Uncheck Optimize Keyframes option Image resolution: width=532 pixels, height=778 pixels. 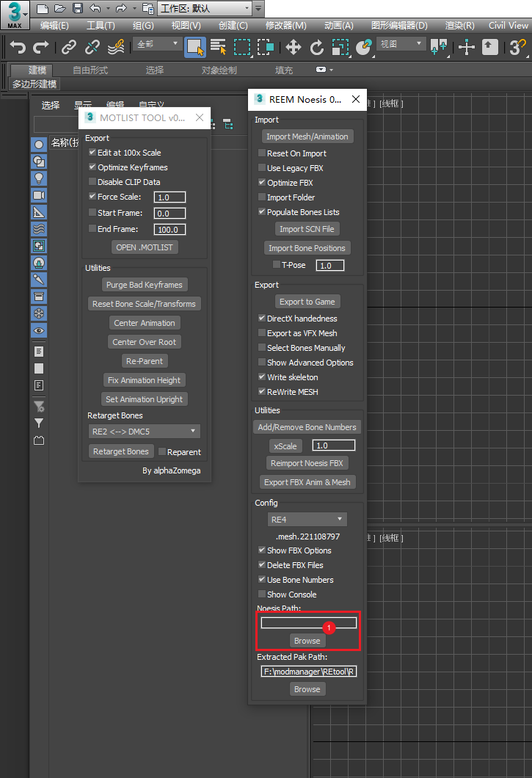click(92, 167)
